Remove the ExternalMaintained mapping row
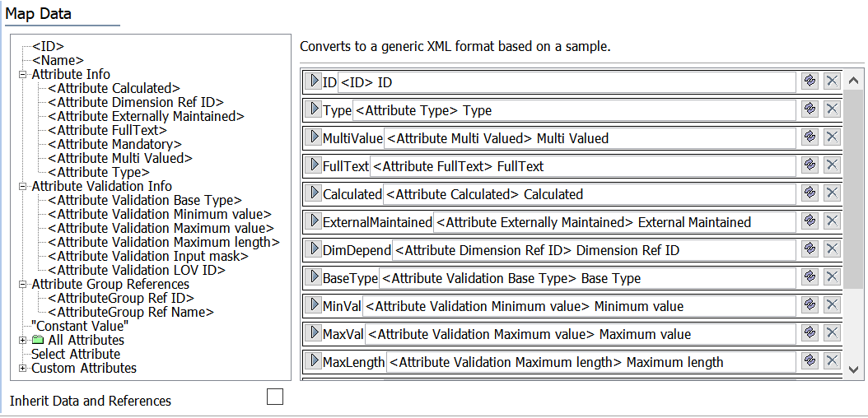868x418 pixels. point(832,221)
